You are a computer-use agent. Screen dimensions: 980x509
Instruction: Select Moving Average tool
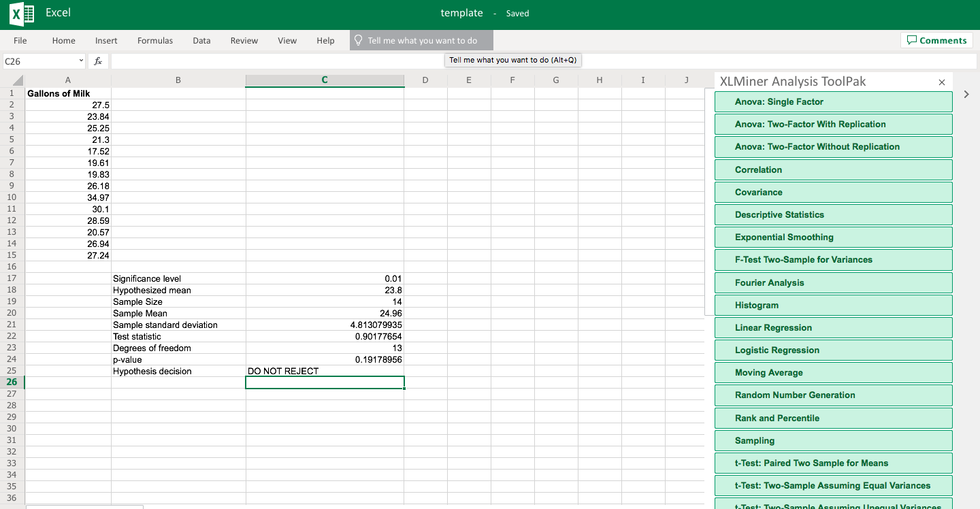833,373
